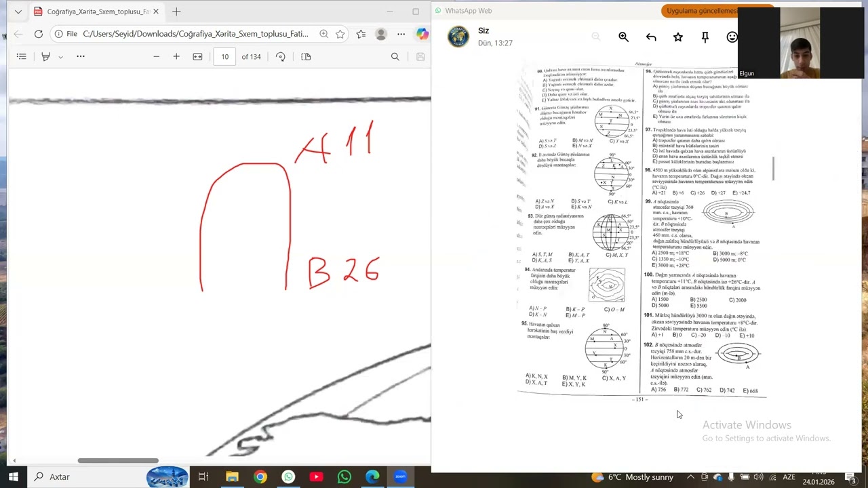Viewport: 868px width, 488px height.
Task: Click the greyed zoom-out icon in WhatsApp viewer
Action: tap(595, 37)
